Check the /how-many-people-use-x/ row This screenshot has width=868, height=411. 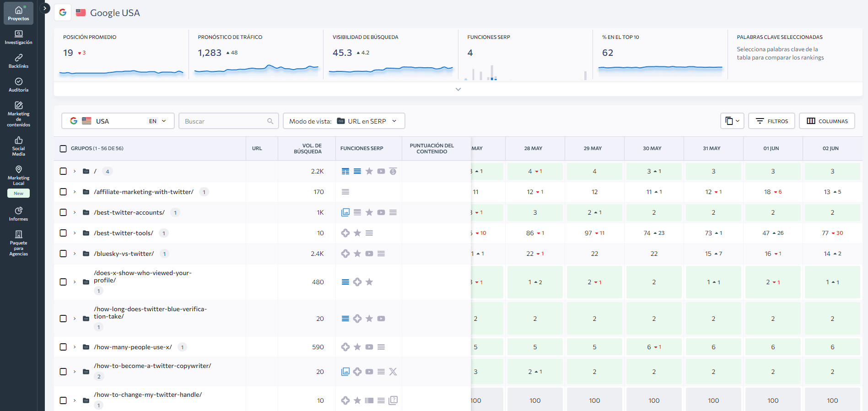click(x=63, y=347)
